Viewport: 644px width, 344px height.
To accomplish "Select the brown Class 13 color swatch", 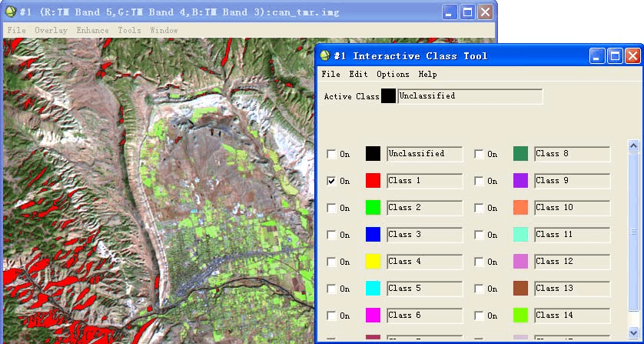I will 520,289.
